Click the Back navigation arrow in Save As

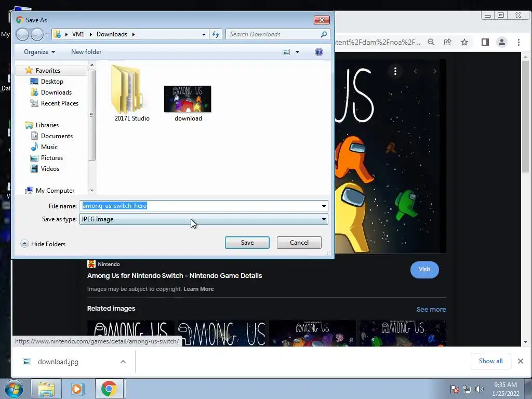22,34
